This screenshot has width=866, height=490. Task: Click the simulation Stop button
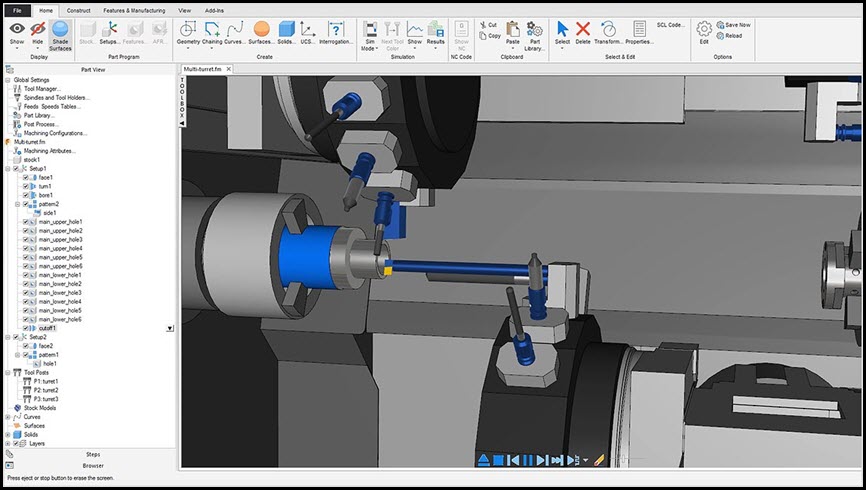coord(498,460)
